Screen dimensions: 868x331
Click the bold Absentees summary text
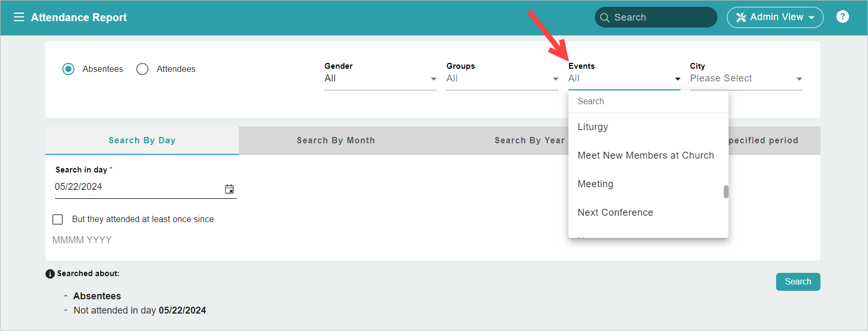click(97, 296)
